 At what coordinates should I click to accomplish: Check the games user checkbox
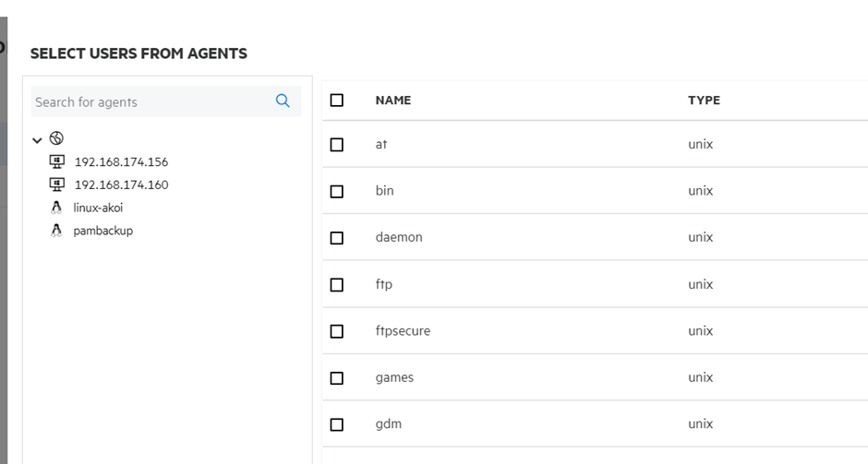337,378
